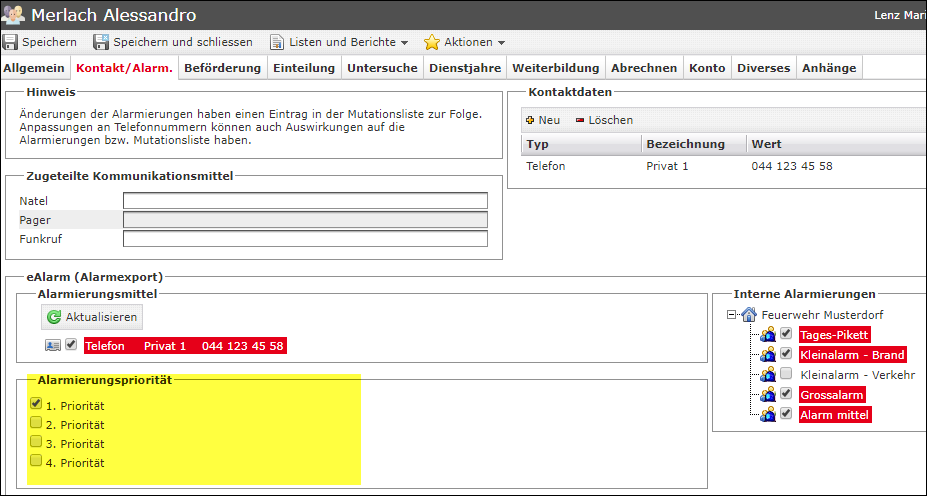Uncheck the Tages-Pikett checkbox
927x496 pixels.
[x=786, y=333]
